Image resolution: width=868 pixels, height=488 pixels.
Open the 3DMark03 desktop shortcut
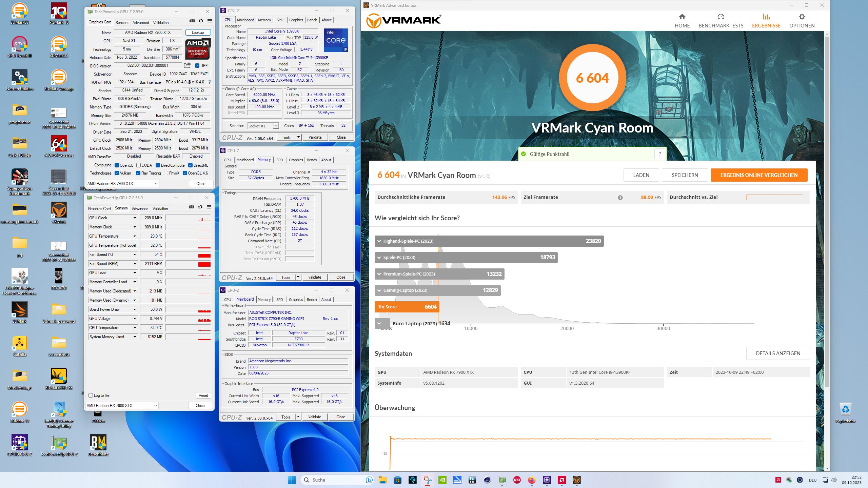click(19, 14)
